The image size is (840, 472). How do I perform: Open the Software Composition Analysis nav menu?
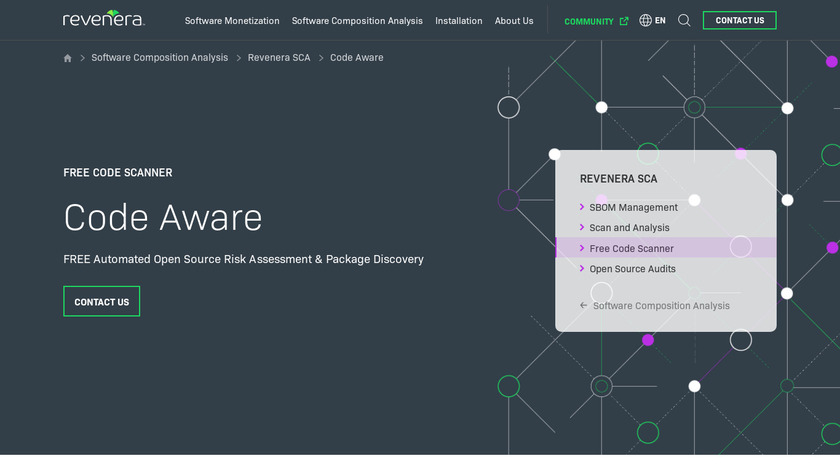(x=357, y=21)
